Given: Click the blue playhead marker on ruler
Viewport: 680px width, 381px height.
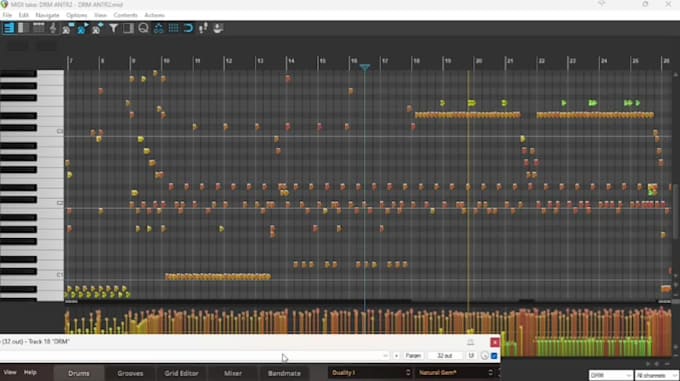Looking at the screenshot, I should (x=365, y=67).
